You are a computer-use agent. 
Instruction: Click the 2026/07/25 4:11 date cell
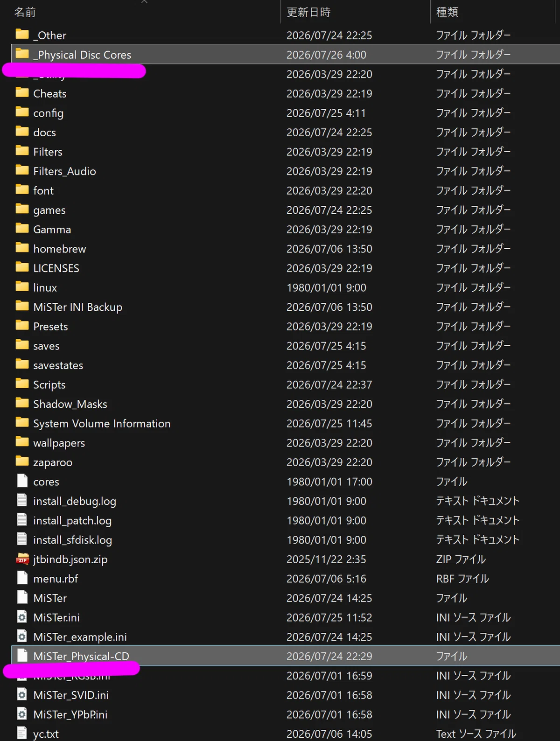point(326,113)
